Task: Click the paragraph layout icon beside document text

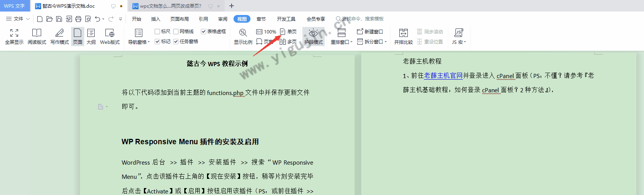Action: pos(100,107)
